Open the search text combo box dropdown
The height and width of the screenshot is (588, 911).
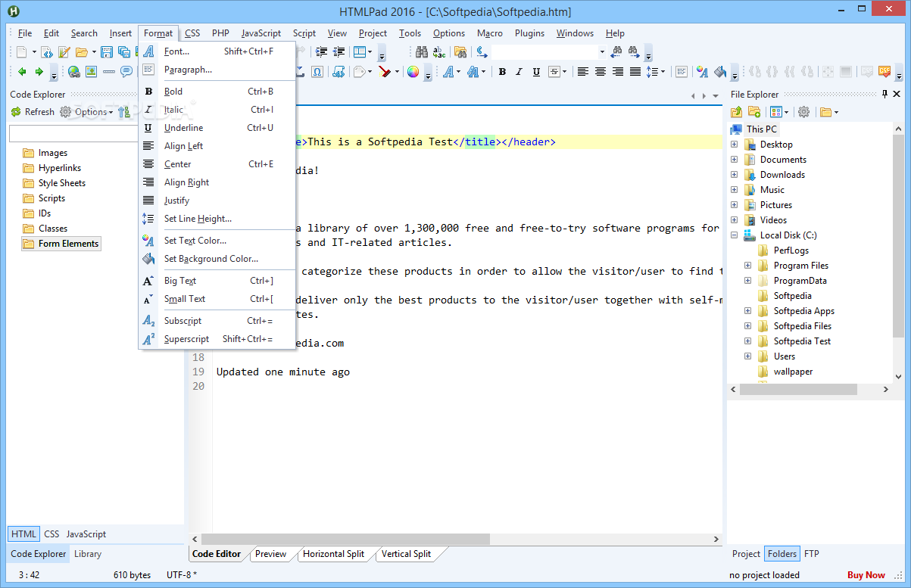(x=602, y=52)
